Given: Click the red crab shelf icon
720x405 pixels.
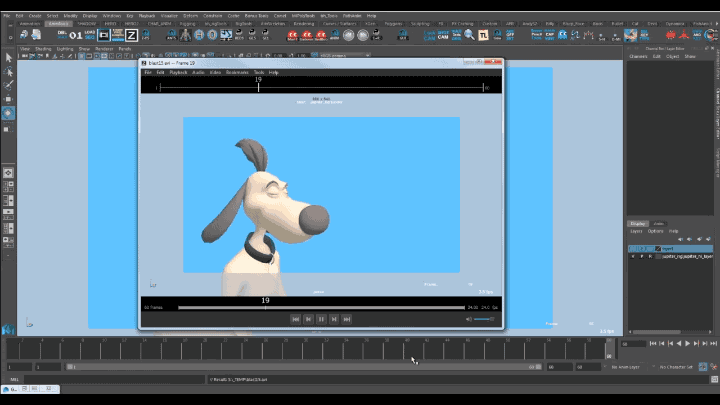Looking at the screenshot, I should (x=671, y=35).
